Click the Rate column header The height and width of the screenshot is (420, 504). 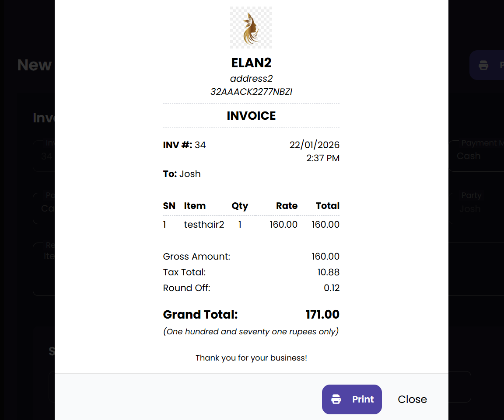(x=287, y=206)
